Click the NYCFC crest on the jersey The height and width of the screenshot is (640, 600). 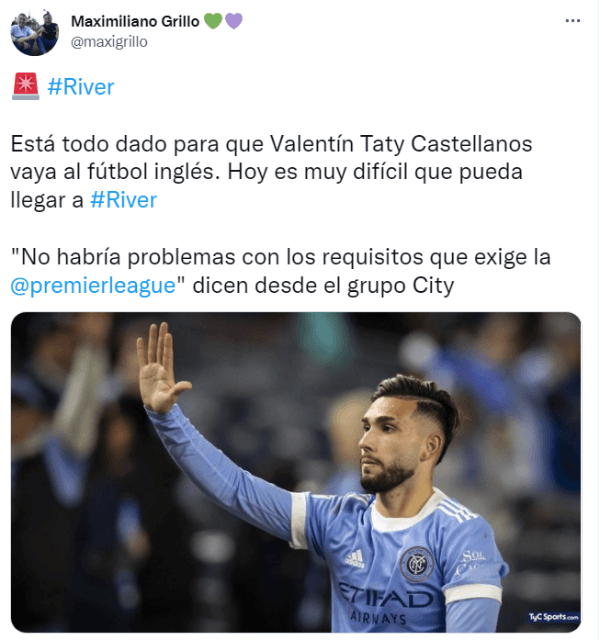(416, 564)
